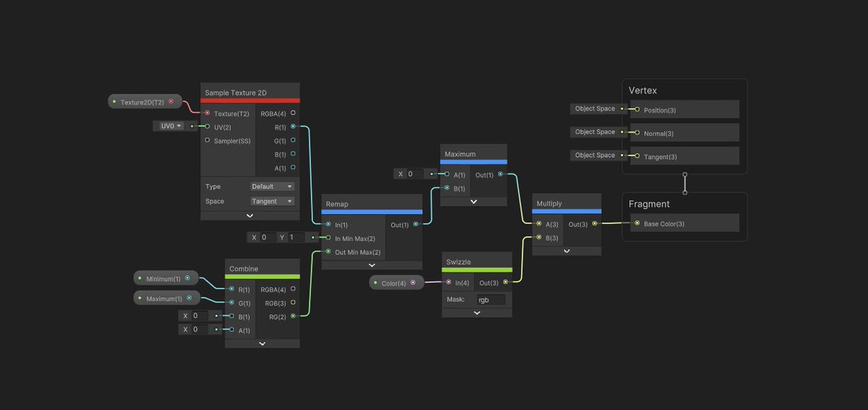
Task: Click the Combine RGB(3) output port
Action: click(x=293, y=302)
